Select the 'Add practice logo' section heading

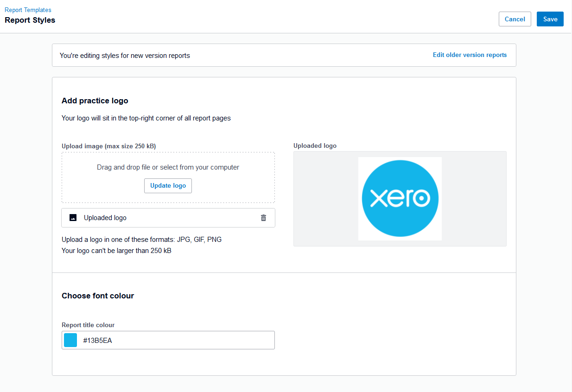(x=95, y=101)
